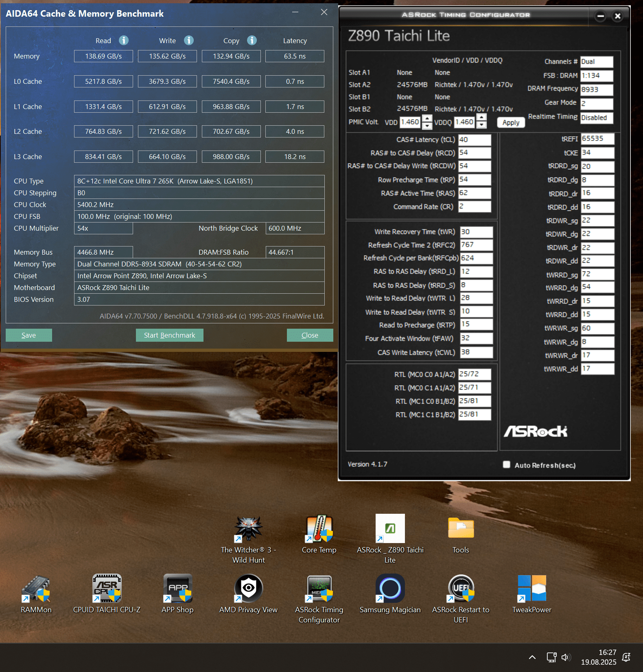The image size is (643, 672).
Task: Launch ASRock Timing Configurator desktop shortcut
Action: pyautogui.click(x=319, y=599)
